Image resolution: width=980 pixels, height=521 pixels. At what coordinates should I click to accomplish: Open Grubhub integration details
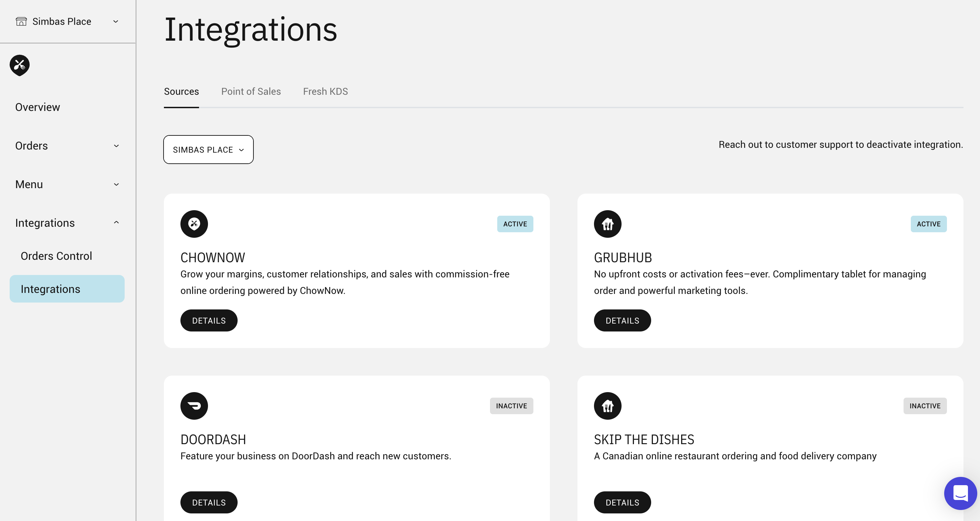[622, 320]
